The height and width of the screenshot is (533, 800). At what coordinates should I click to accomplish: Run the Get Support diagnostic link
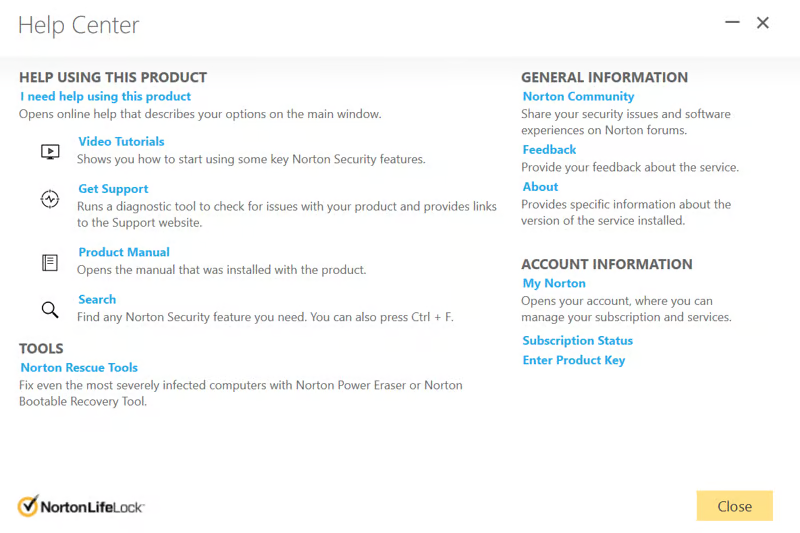coord(113,188)
